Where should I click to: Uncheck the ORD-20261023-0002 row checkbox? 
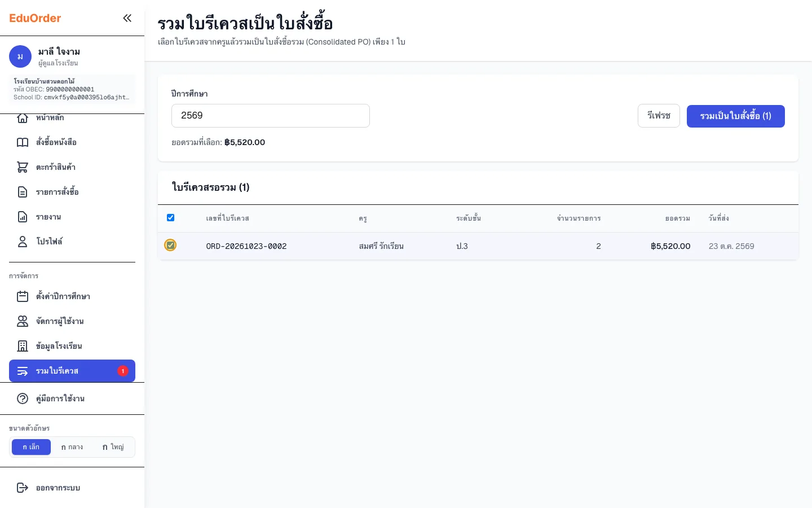(x=170, y=245)
